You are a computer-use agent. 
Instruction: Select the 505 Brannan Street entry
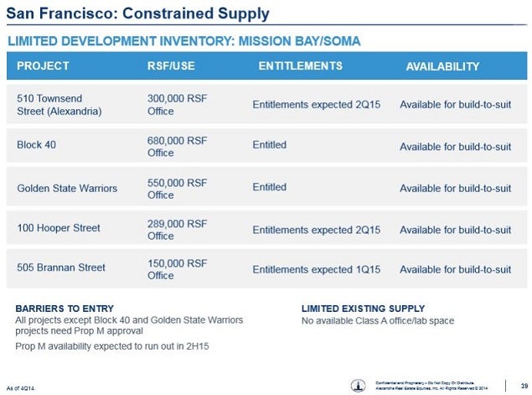click(61, 268)
